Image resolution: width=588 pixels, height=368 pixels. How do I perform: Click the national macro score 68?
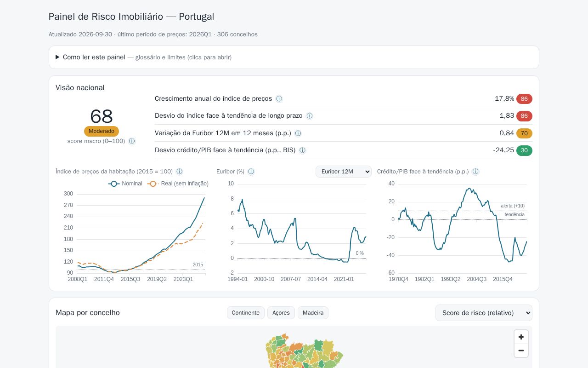[102, 116]
